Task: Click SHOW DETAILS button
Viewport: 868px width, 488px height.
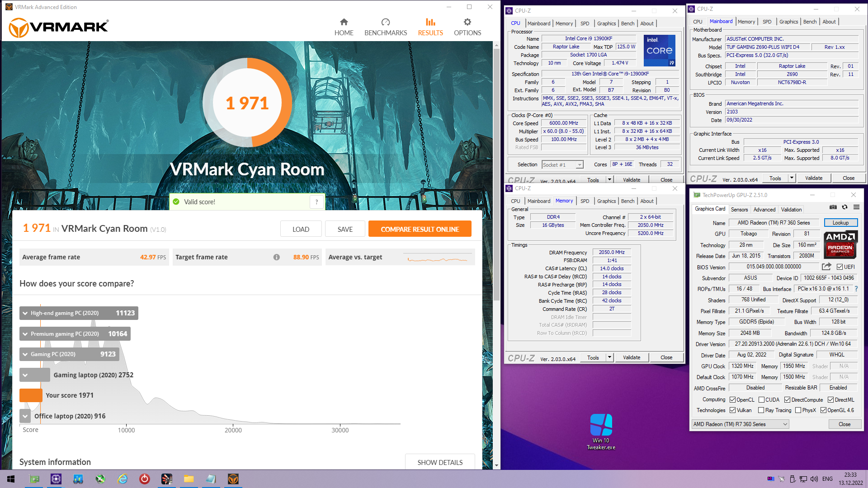Action: (x=440, y=462)
